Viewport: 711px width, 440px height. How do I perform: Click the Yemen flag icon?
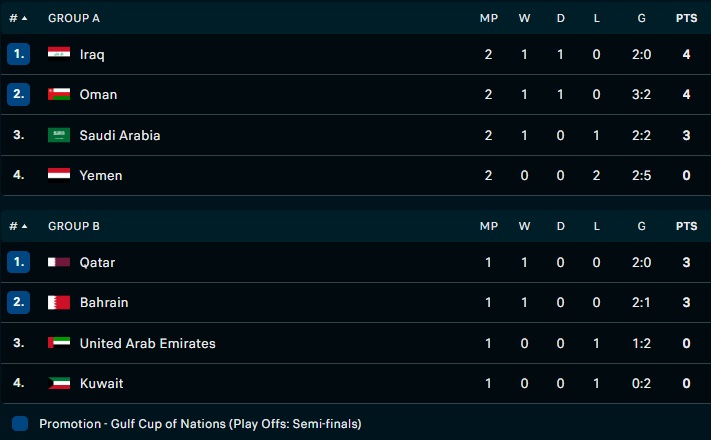pos(59,175)
